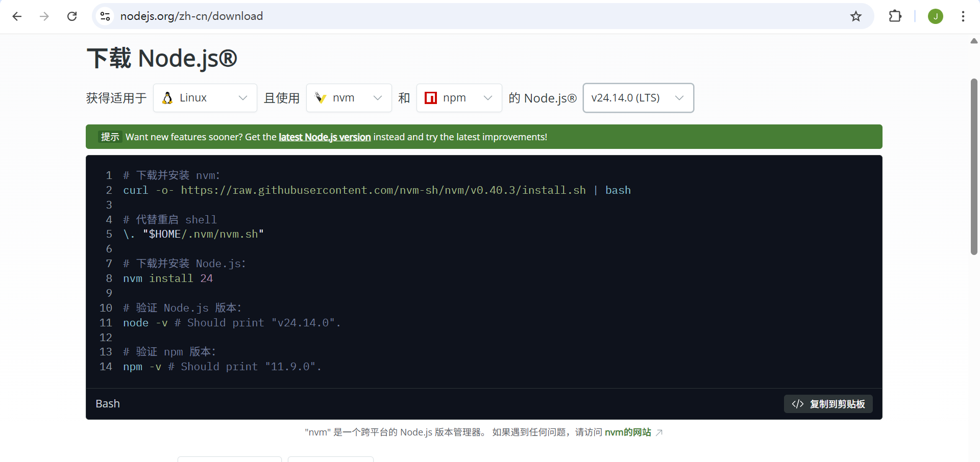The image size is (980, 462).
Task: Click the page vertical scrollbar thumb
Action: 974,167
